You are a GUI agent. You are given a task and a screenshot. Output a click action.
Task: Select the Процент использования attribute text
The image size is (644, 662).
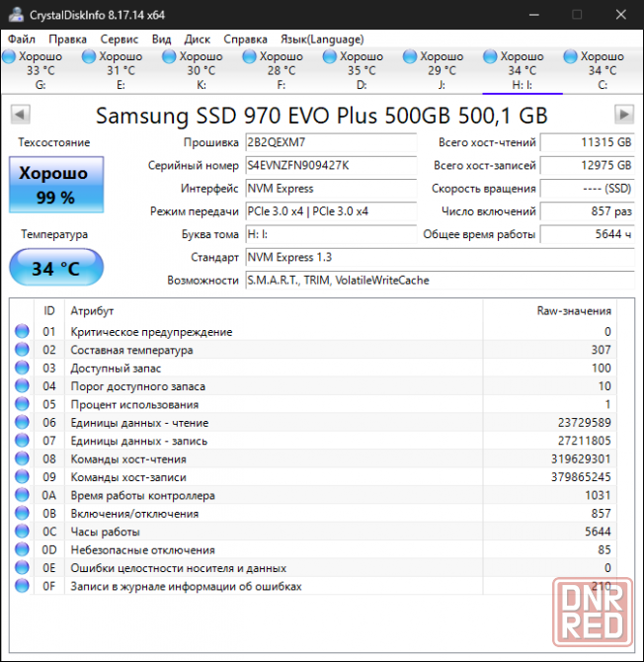coord(134,404)
